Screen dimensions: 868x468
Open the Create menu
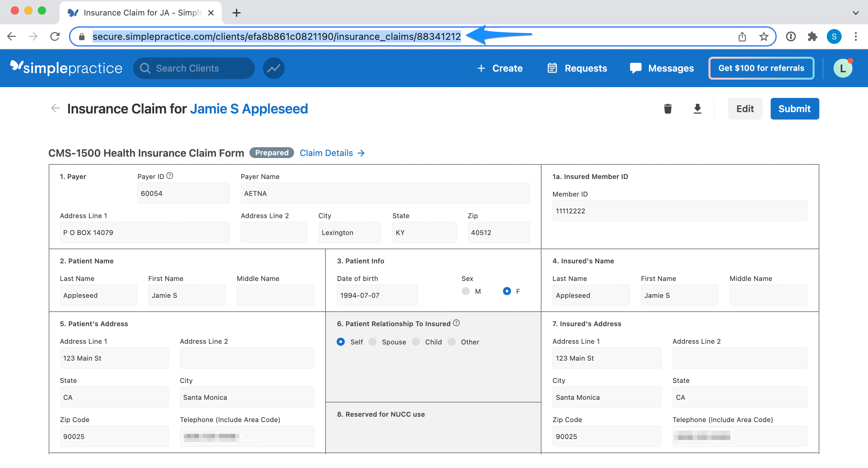click(500, 68)
